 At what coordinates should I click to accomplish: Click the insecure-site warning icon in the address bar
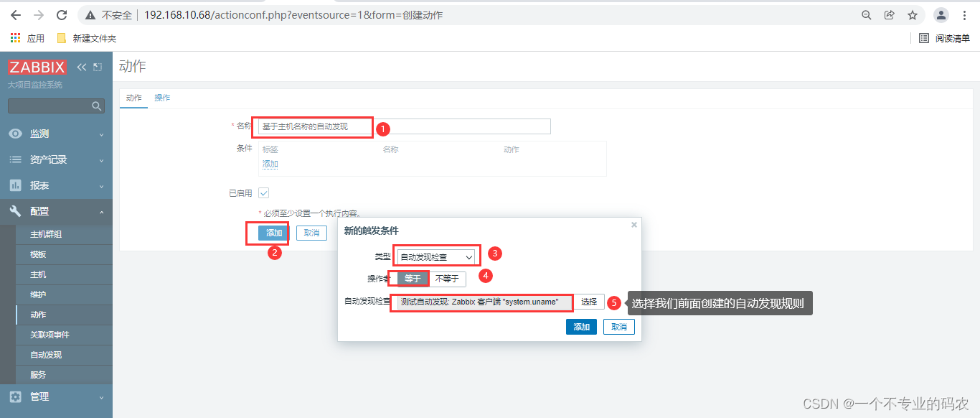90,15
